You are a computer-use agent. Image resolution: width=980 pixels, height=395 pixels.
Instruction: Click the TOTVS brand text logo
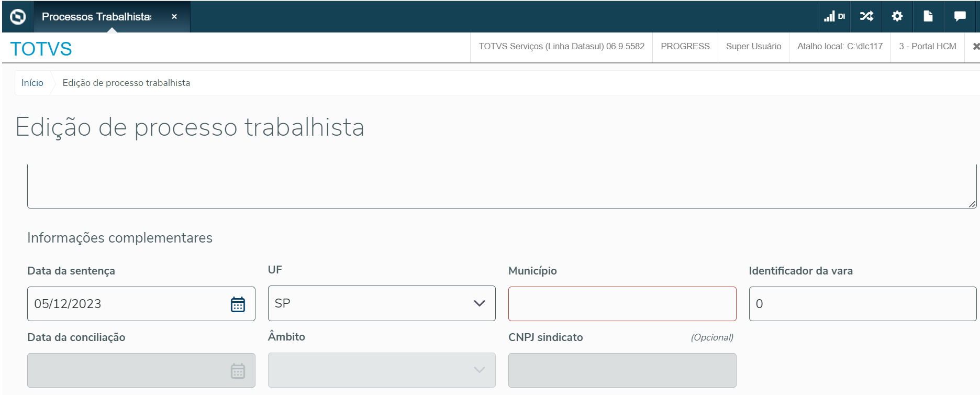(x=41, y=49)
